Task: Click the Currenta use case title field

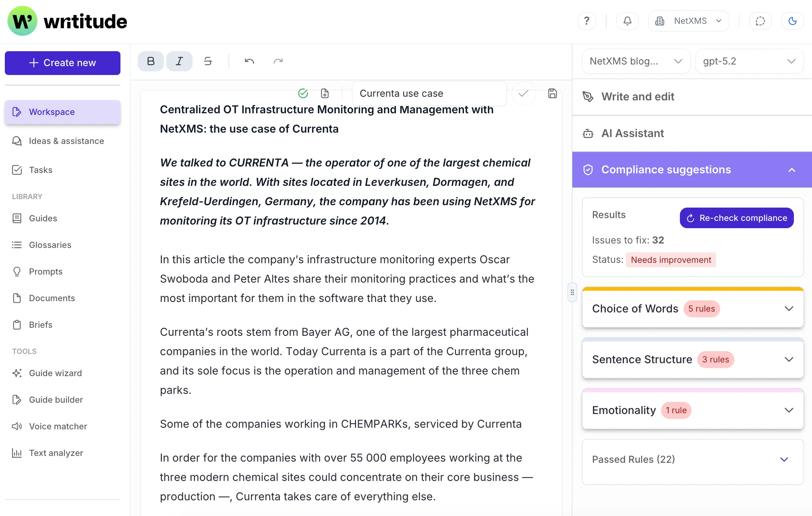Action: pos(429,93)
